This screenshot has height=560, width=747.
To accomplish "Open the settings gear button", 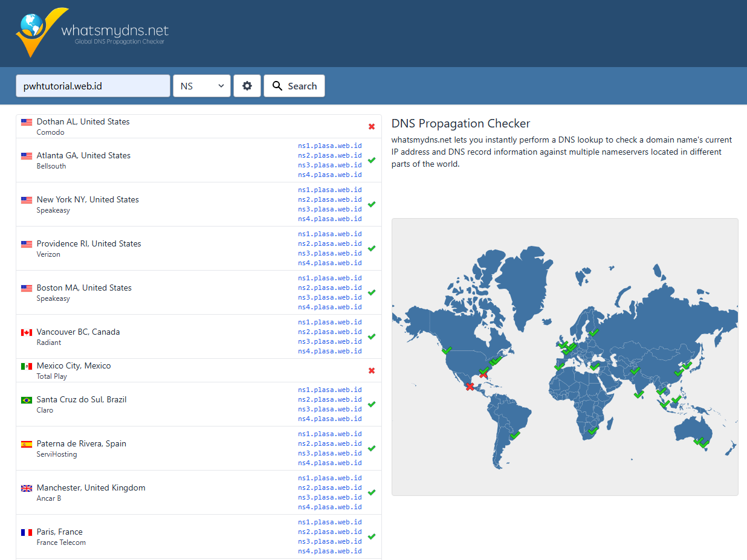I will 247,86.
